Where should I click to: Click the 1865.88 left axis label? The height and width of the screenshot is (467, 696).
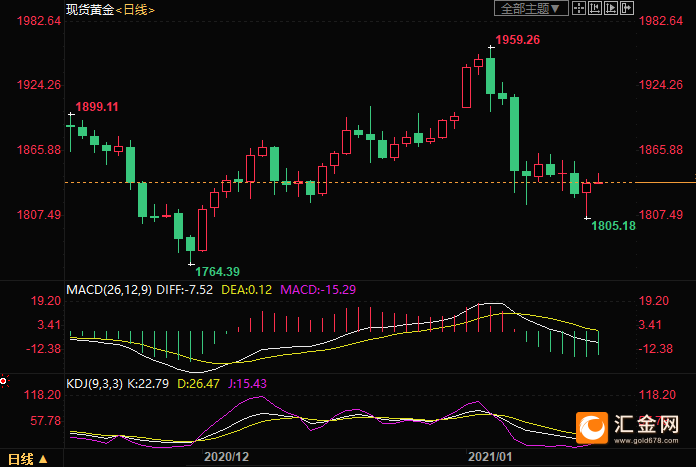tap(39, 150)
